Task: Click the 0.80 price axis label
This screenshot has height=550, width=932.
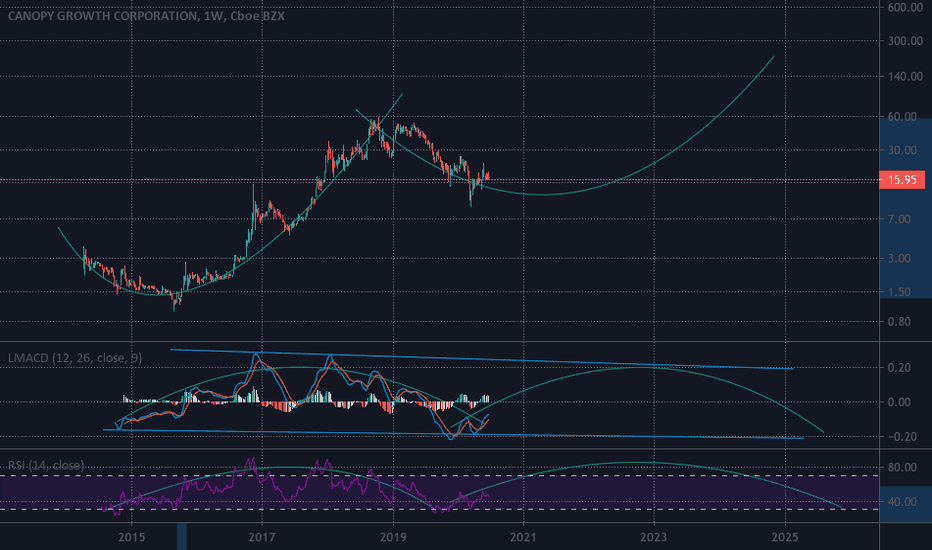Action: tap(899, 322)
